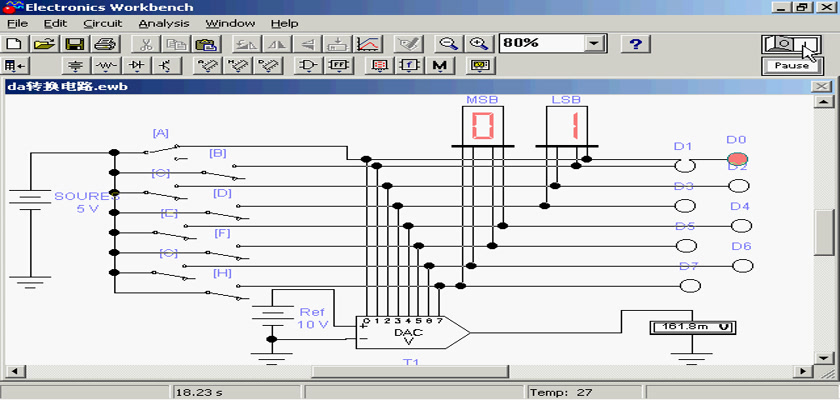The image size is (840, 400).
Task: Open the Digital flip-flop parts bin
Action: (339, 66)
